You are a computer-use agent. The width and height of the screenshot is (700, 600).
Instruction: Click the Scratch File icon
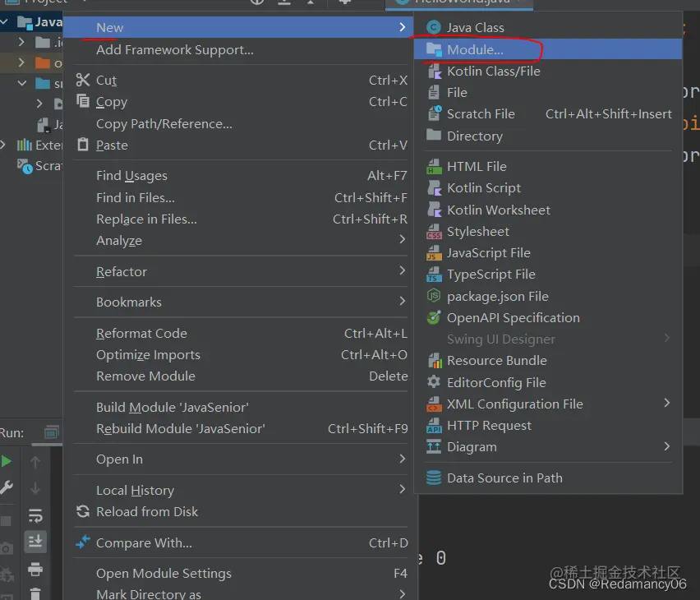[x=435, y=113]
